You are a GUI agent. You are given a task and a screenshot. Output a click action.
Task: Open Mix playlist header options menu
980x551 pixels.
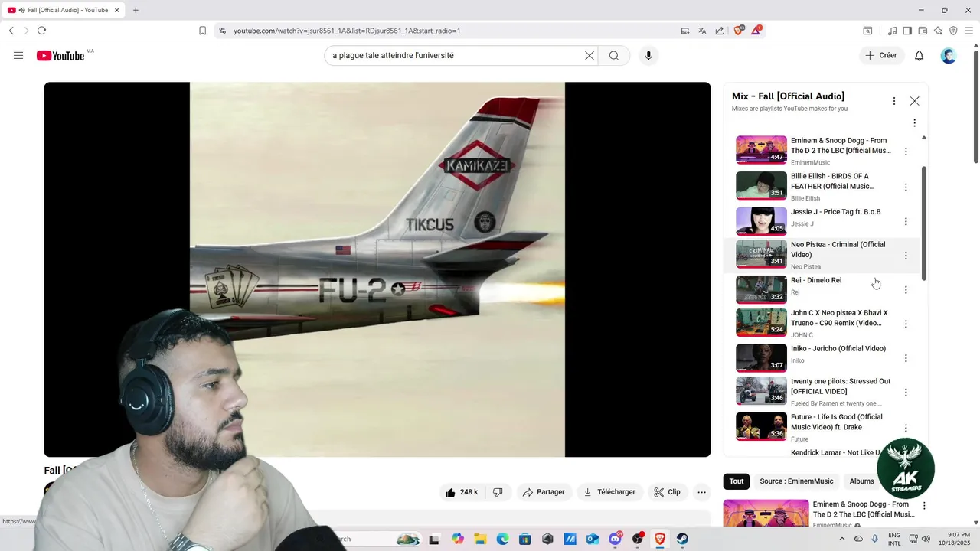point(893,101)
